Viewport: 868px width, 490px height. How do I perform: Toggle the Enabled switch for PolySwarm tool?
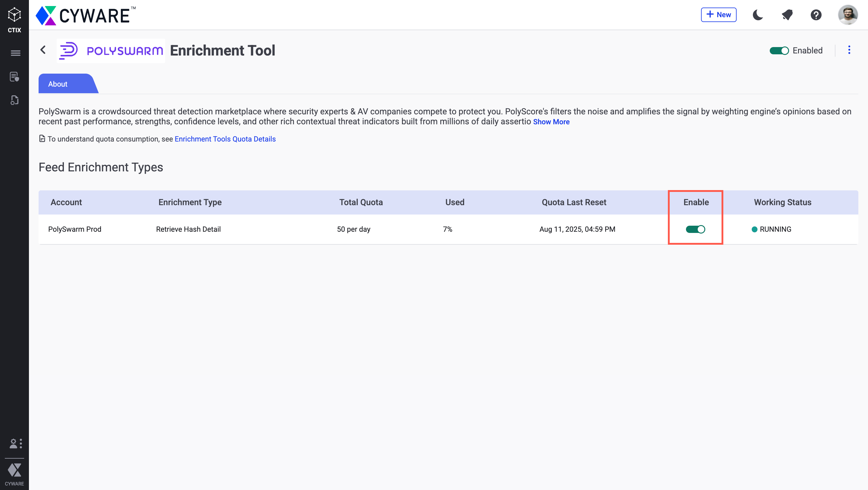click(779, 51)
